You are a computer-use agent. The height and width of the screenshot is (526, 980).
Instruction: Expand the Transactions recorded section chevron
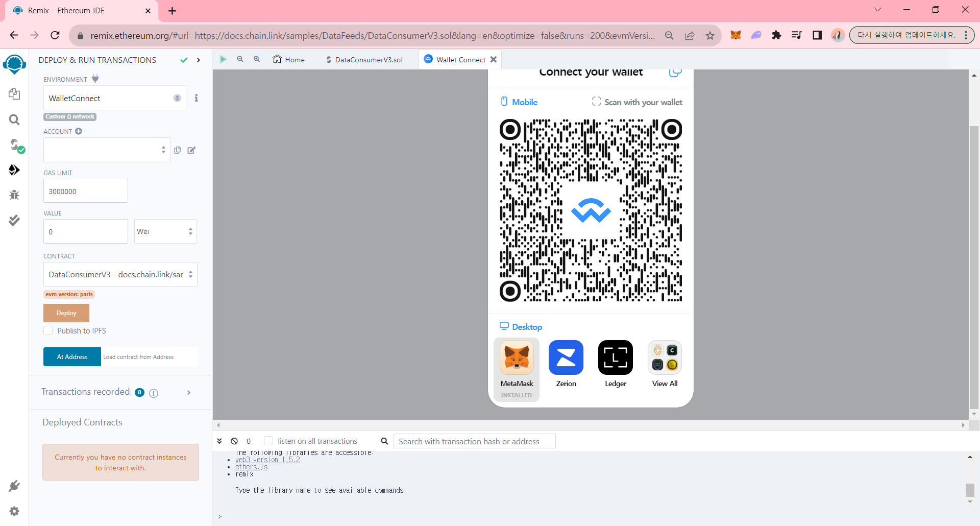[189, 393]
